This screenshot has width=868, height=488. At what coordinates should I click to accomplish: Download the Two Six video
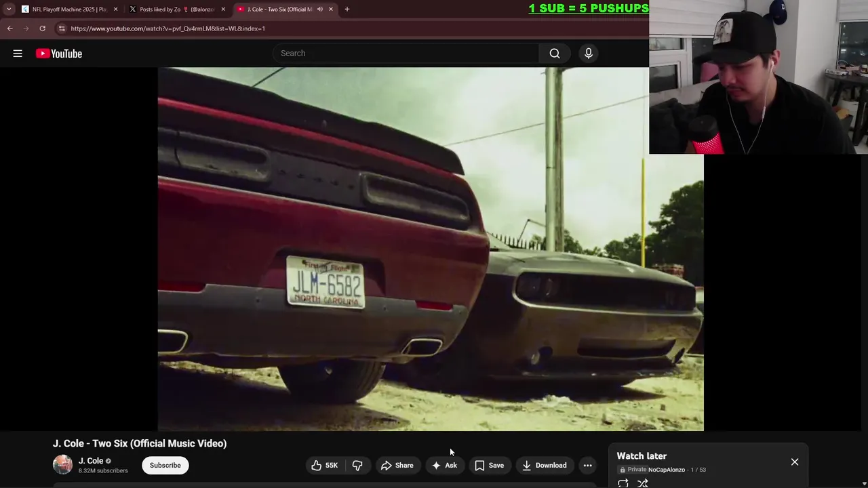tap(545, 466)
